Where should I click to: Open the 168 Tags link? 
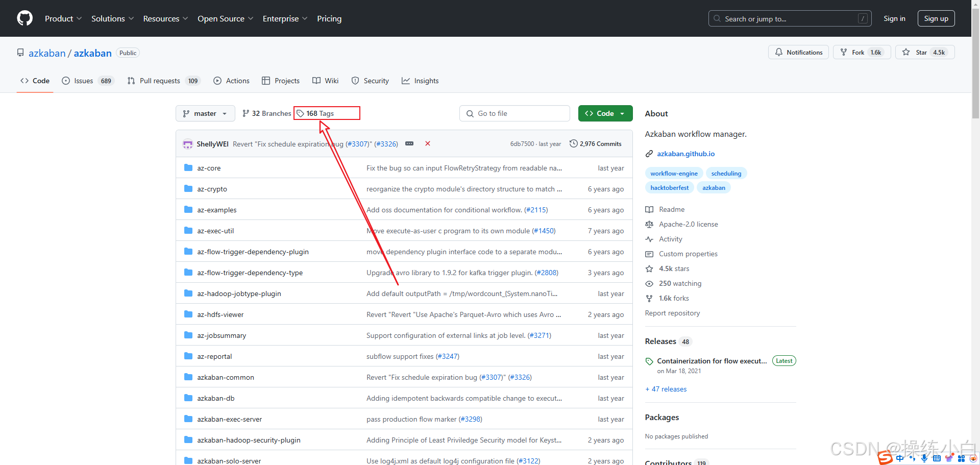[315, 113]
